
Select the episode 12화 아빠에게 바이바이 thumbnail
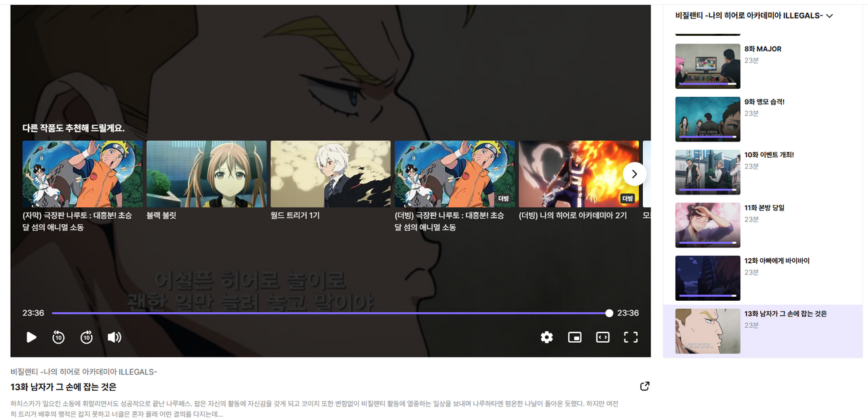(x=708, y=278)
